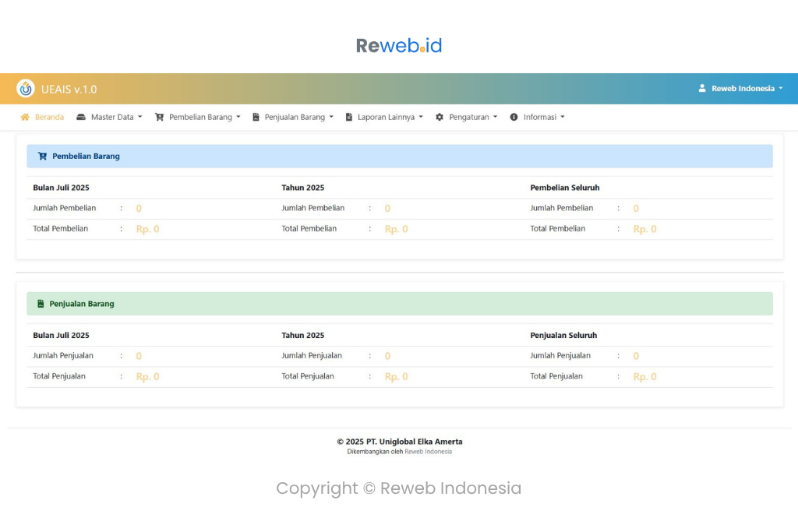
Task: Click the shopping cart icon in navbar
Action: click(159, 118)
